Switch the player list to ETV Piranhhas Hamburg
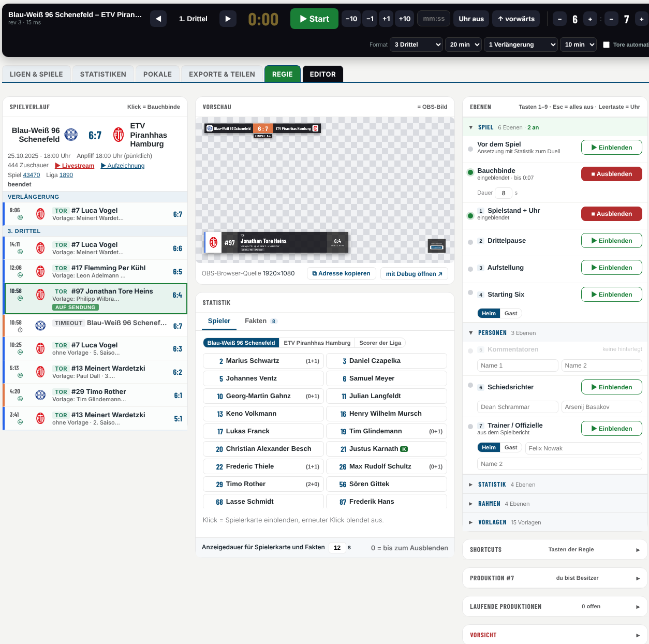The width and height of the screenshot is (649, 644). tap(317, 343)
